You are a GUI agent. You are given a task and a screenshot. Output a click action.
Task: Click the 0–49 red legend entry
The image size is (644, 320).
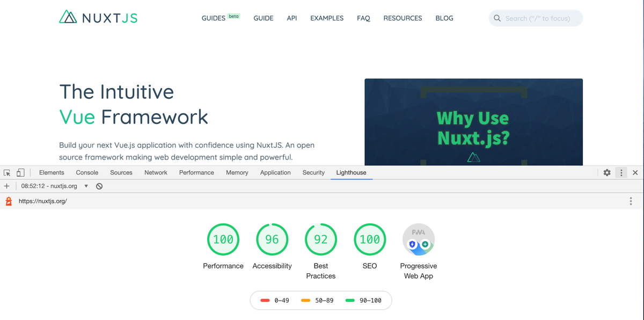coord(275,300)
